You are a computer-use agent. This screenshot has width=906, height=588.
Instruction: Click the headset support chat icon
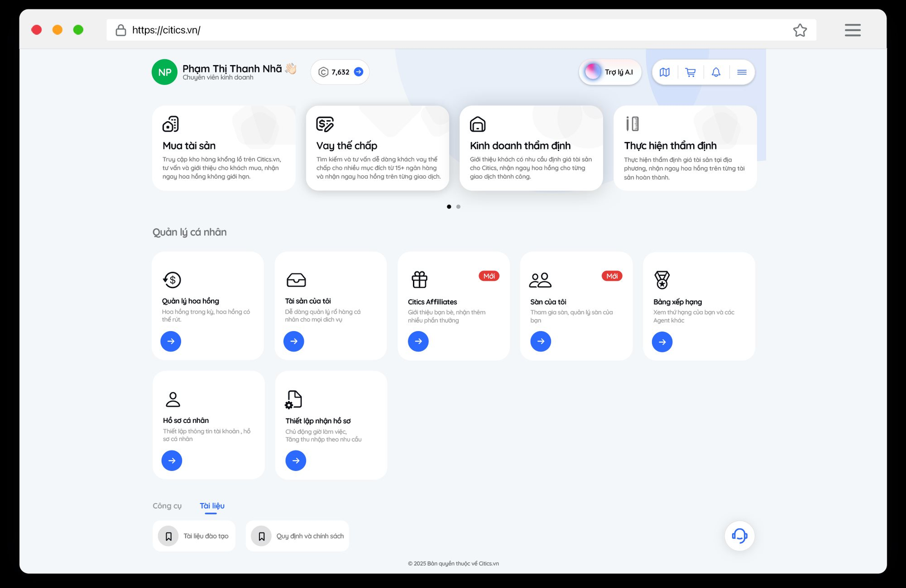739,536
